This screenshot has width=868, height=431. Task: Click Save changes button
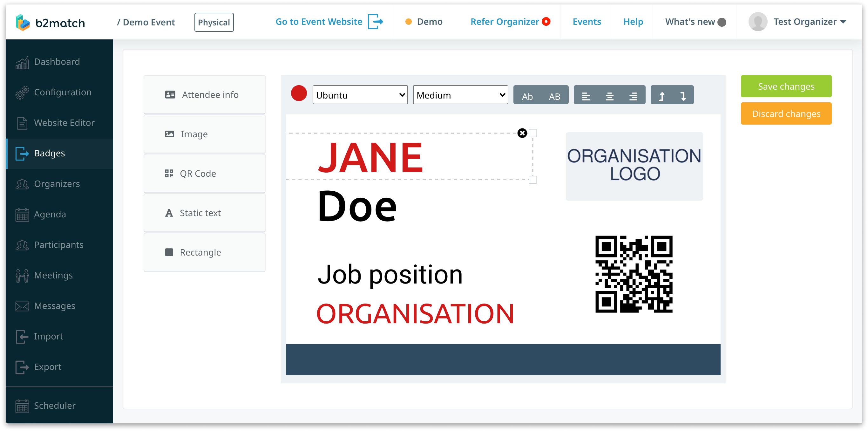coord(786,86)
